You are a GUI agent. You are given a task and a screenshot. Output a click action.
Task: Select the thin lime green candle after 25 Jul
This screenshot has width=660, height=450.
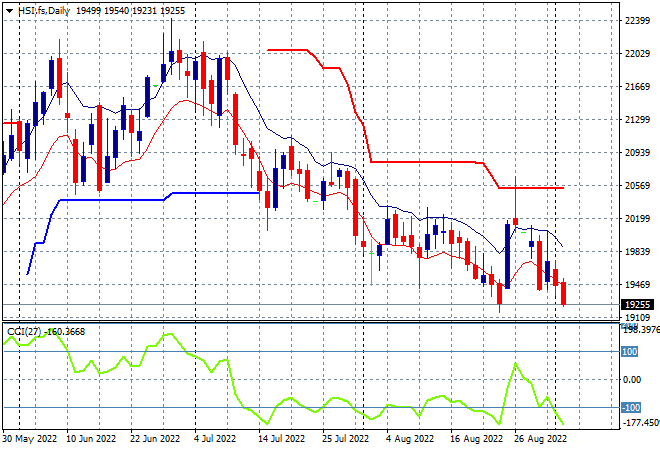coord(371,262)
